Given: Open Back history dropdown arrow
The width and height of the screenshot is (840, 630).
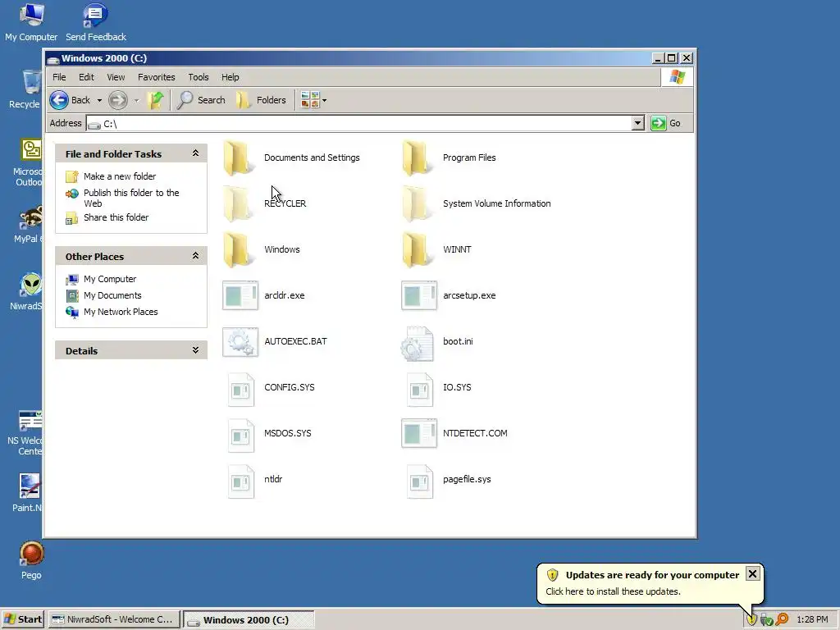Looking at the screenshot, I should pyautogui.click(x=99, y=101).
